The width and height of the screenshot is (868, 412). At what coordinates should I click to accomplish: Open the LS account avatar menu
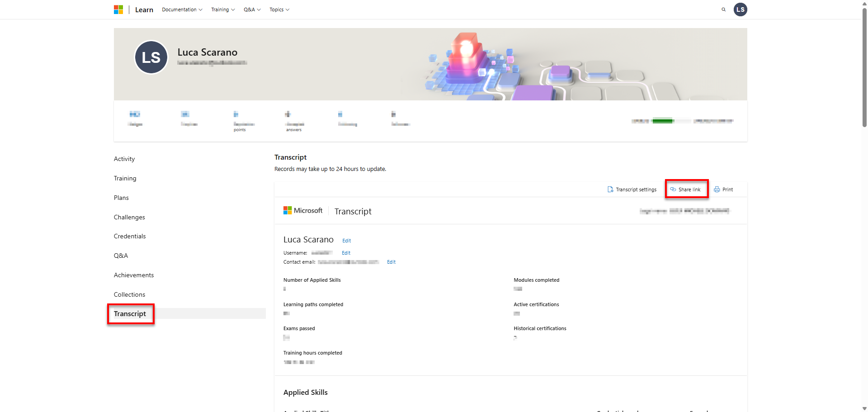[x=740, y=9]
